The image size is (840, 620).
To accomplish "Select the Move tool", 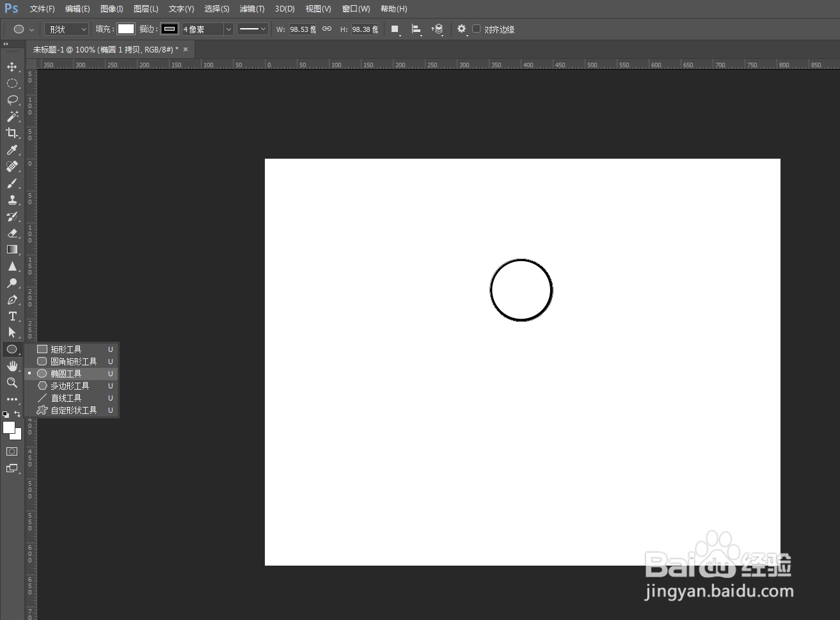I will 12,67.
